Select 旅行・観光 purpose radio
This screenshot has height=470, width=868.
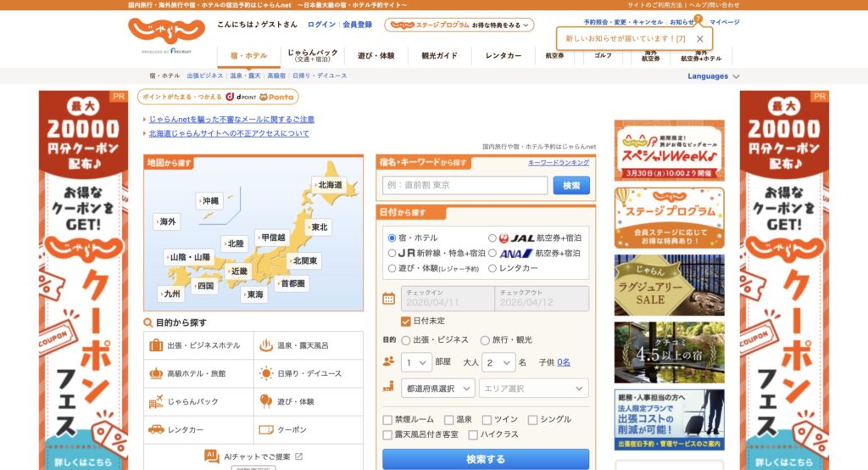coord(485,340)
